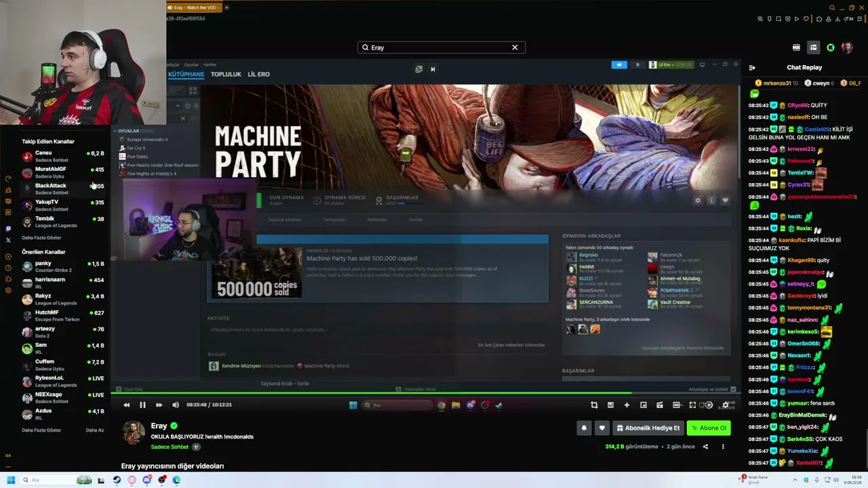Open panky's Counter-Strike 2 stream
Image resolution: width=868 pixels, height=488 pixels.
[x=63, y=266]
